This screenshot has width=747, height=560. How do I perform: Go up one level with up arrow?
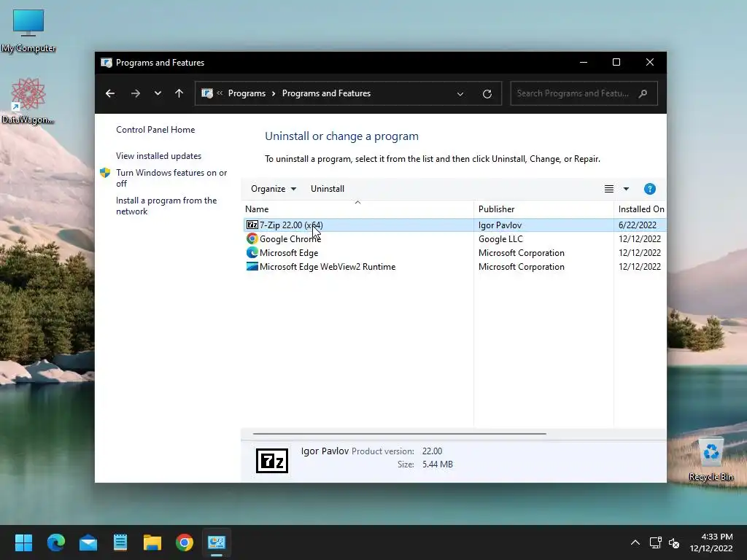pos(179,93)
